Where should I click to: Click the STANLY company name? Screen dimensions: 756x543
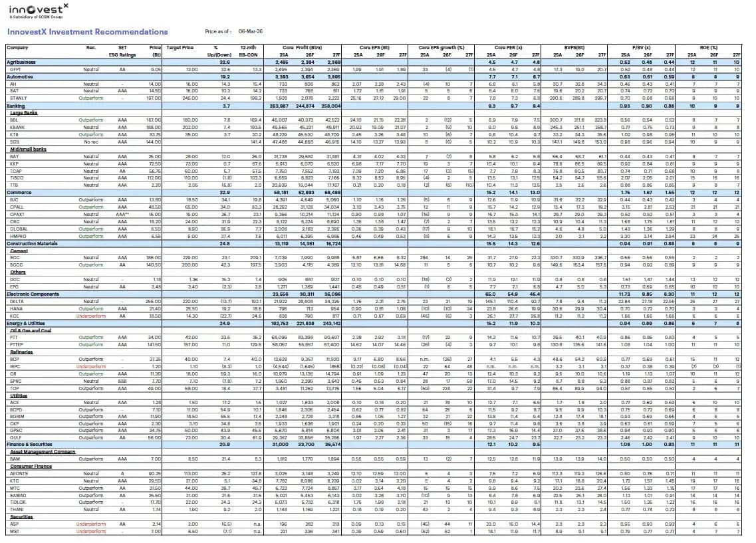tap(19, 98)
